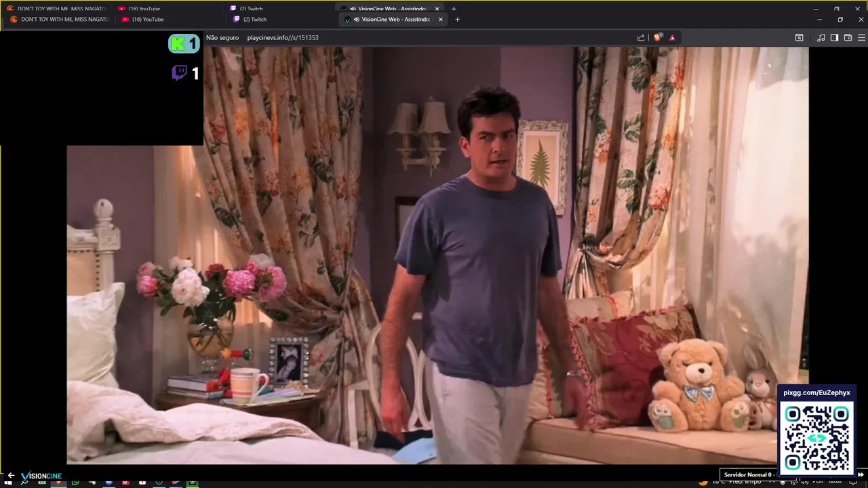This screenshot has height=488, width=868.
Task: Open the Brave playlist music note icon
Action: [x=821, y=38]
